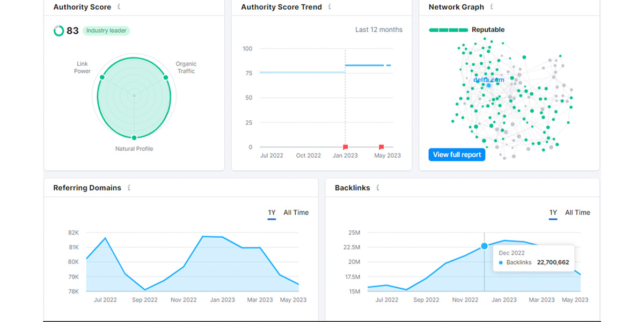Click the blue Backlinks dot in tooltip

501,263
